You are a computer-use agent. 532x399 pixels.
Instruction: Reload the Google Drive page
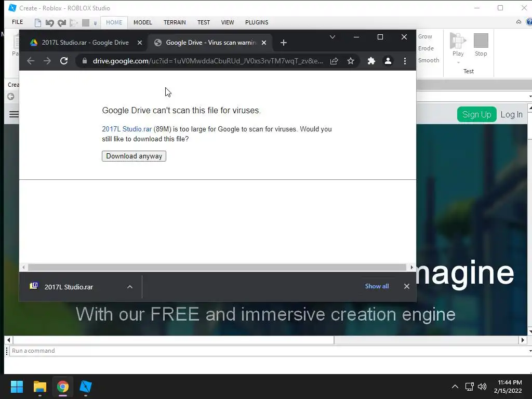pyautogui.click(x=64, y=61)
